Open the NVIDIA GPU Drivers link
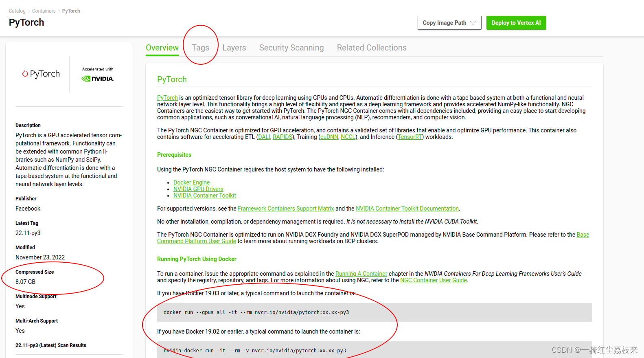The height and width of the screenshot is (358, 644). [198, 189]
